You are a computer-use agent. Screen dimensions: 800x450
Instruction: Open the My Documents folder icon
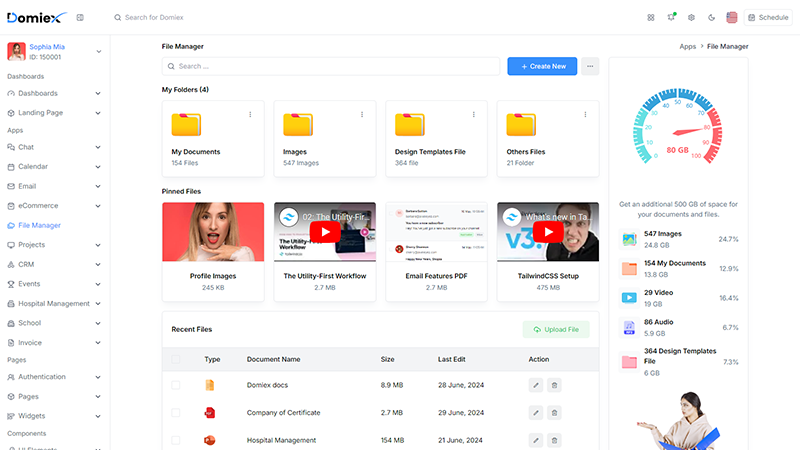tap(186, 124)
